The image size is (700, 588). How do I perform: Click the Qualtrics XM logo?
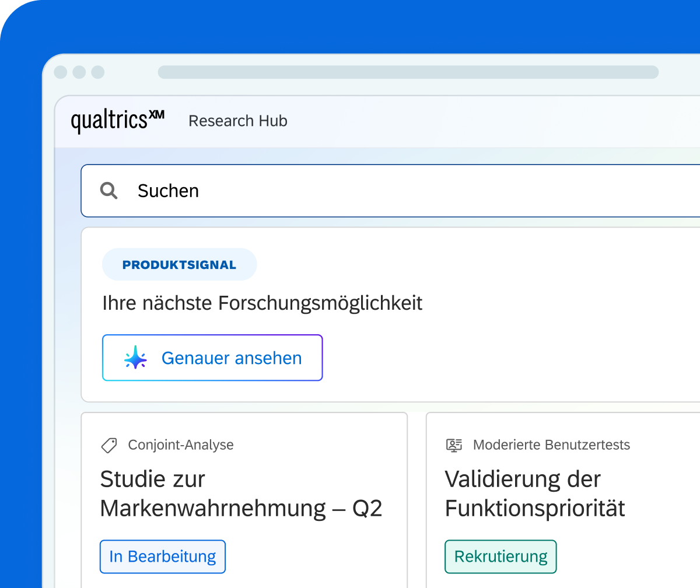117,121
